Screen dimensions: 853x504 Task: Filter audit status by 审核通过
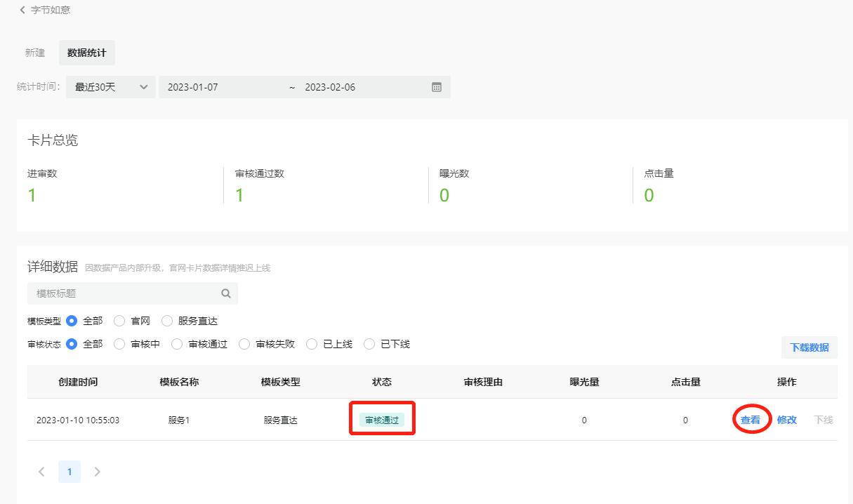177,344
